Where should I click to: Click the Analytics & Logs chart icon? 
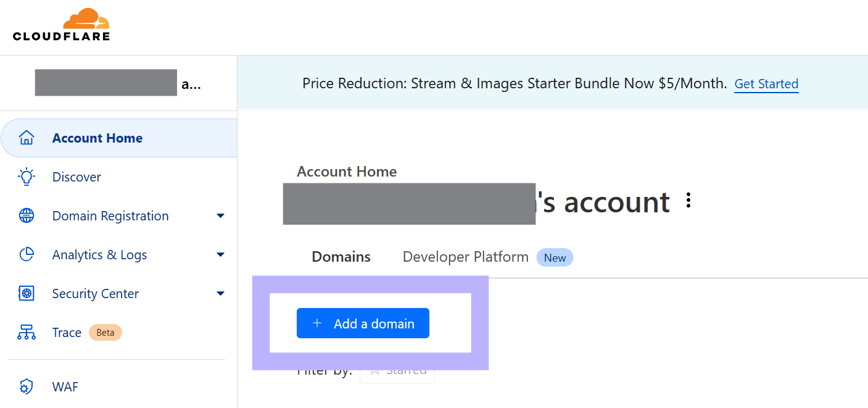27,254
